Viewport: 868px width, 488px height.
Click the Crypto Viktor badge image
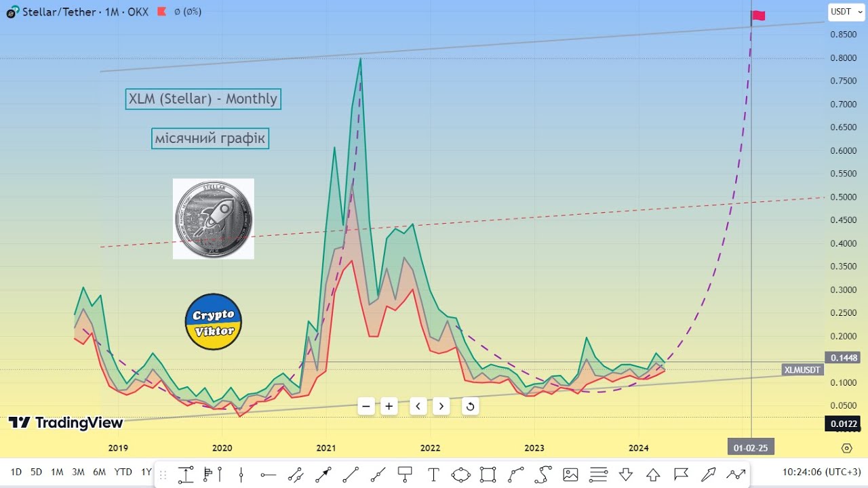tap(214, 322)
